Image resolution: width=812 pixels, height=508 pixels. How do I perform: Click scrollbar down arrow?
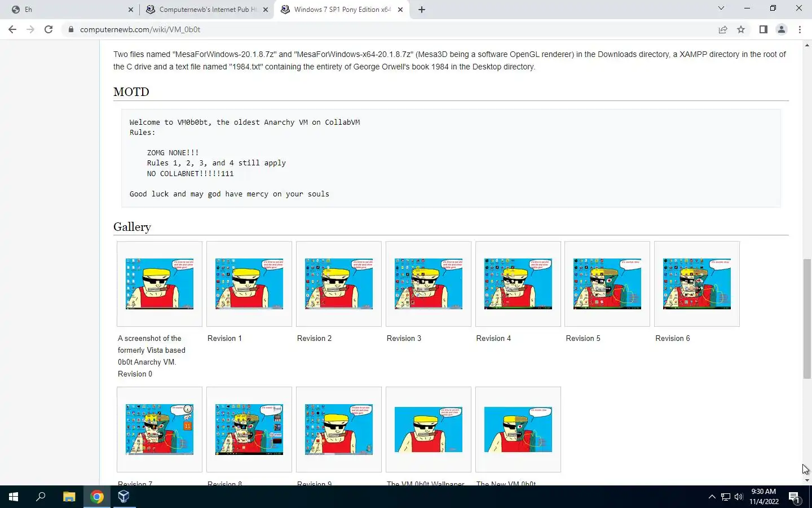point(807,480)
